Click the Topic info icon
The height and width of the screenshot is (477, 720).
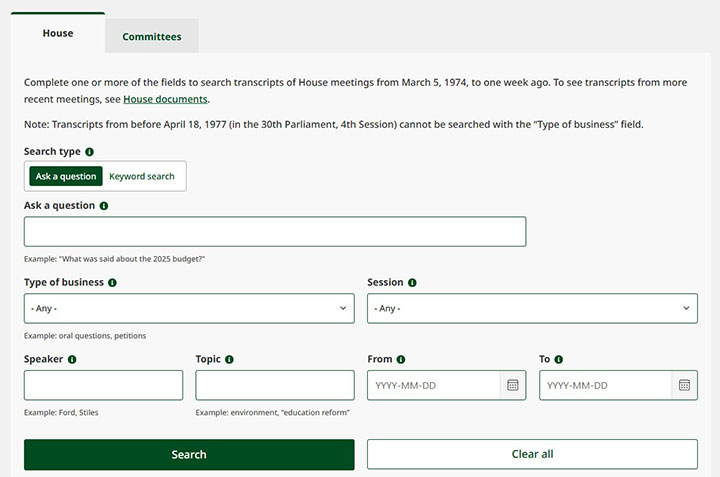(230, 359)
